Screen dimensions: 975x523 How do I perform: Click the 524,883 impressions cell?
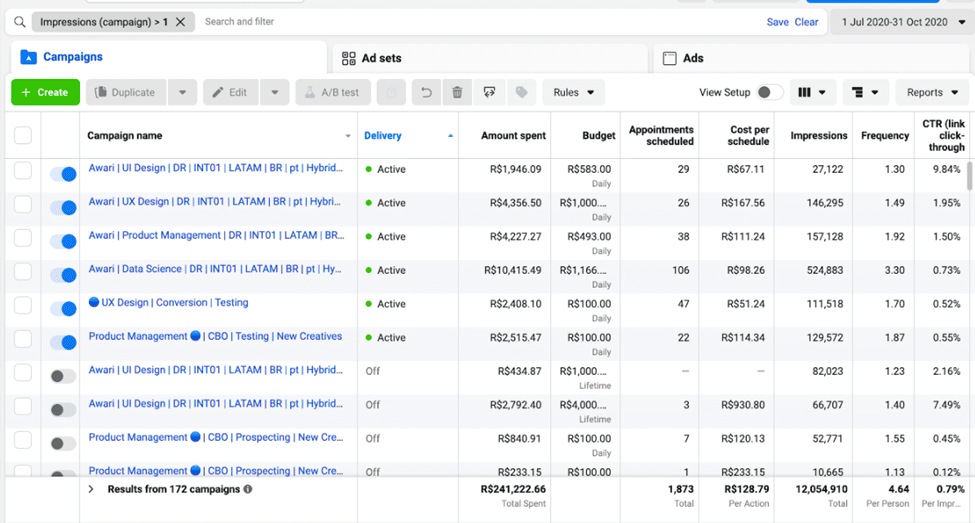point(825,271)
